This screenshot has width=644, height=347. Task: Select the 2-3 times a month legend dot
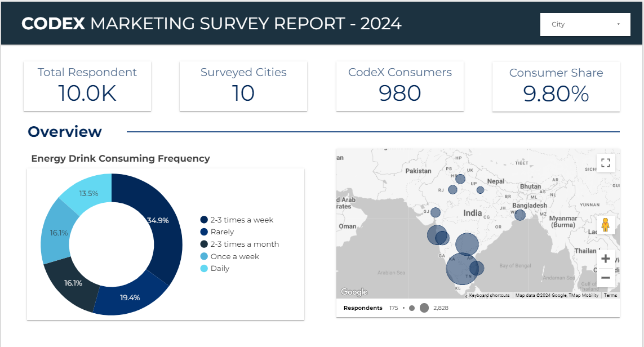tap(204, 244)
